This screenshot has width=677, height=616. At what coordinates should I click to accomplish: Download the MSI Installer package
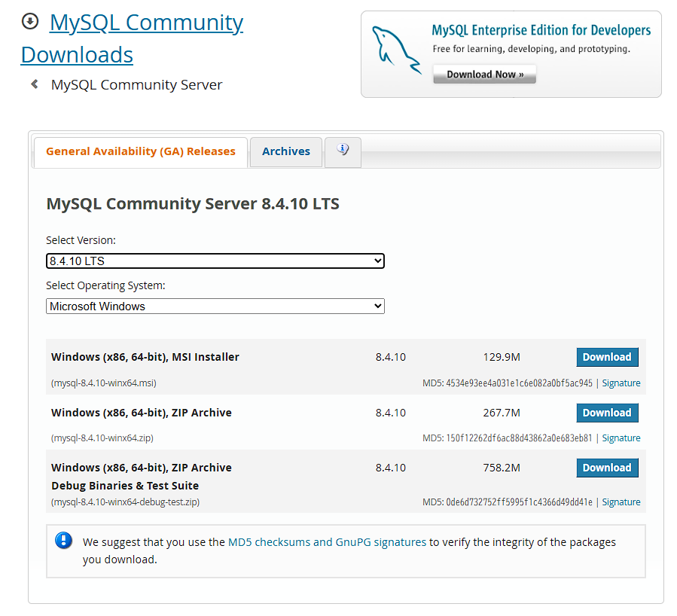click(607, 357)
